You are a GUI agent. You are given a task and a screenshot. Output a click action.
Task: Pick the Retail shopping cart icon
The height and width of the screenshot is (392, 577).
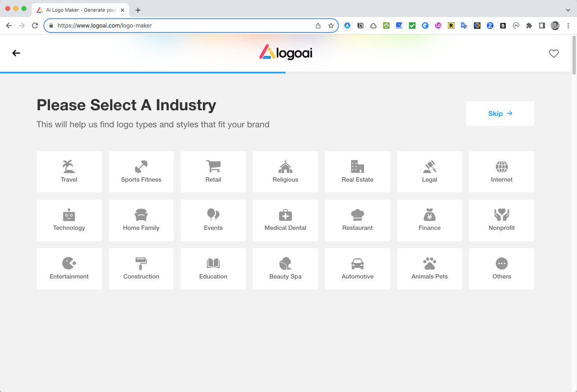pos(213,166)
